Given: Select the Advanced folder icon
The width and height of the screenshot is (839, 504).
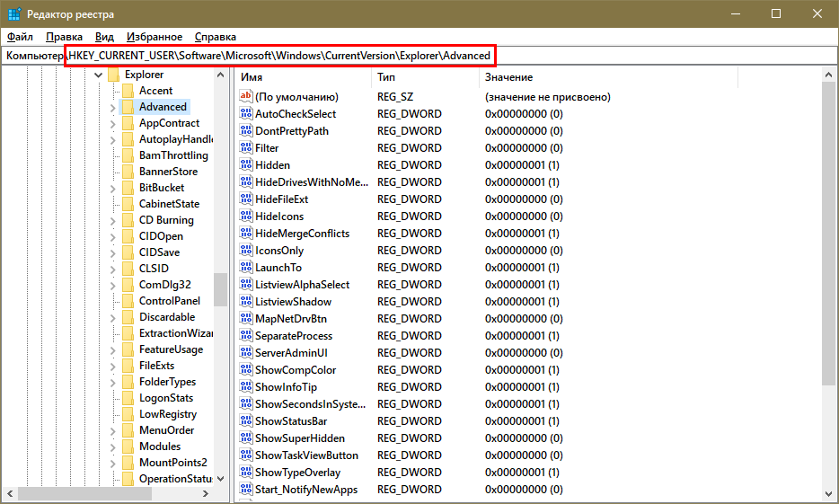Looking at the screenshot, I should [128, 107].
